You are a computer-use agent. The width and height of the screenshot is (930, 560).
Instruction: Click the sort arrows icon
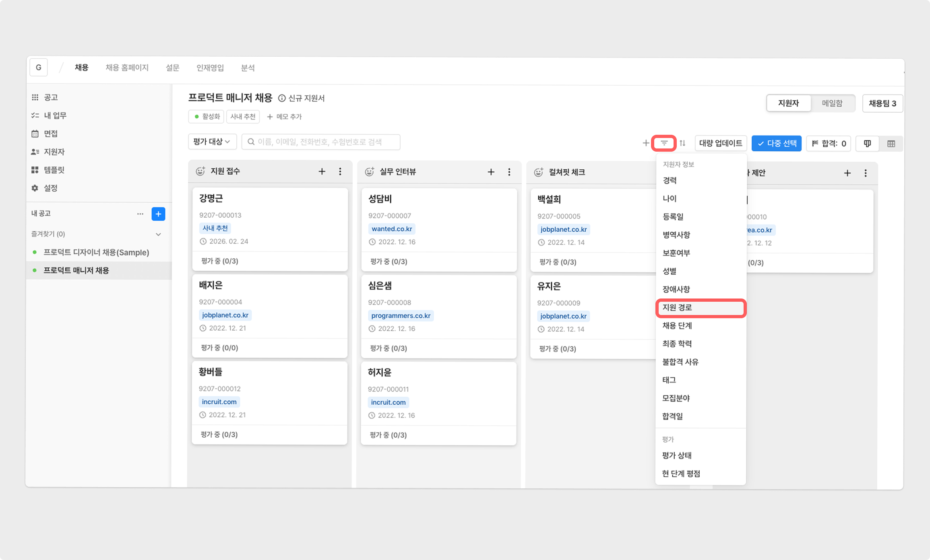tap(682, 143)
